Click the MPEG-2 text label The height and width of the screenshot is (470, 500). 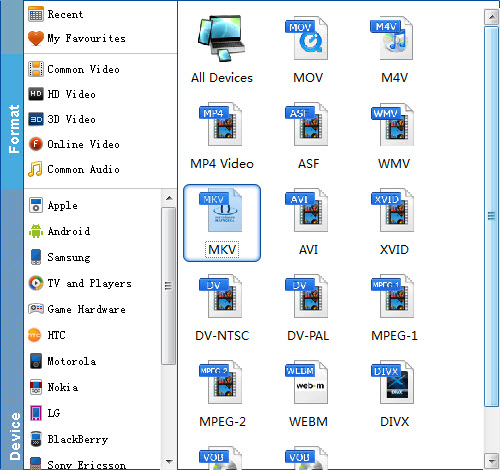(x=222, y=422)
